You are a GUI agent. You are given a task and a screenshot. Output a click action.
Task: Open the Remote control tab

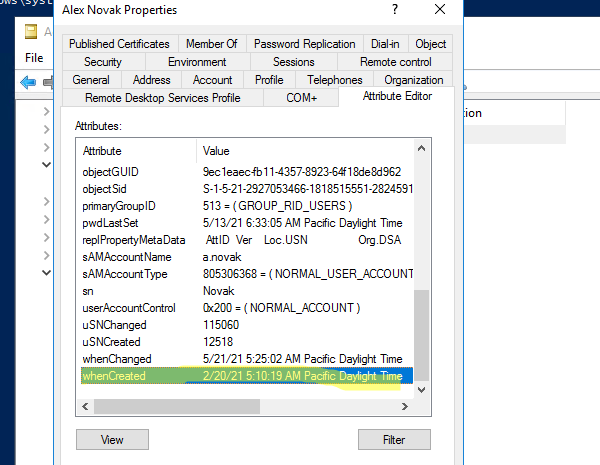396,62
